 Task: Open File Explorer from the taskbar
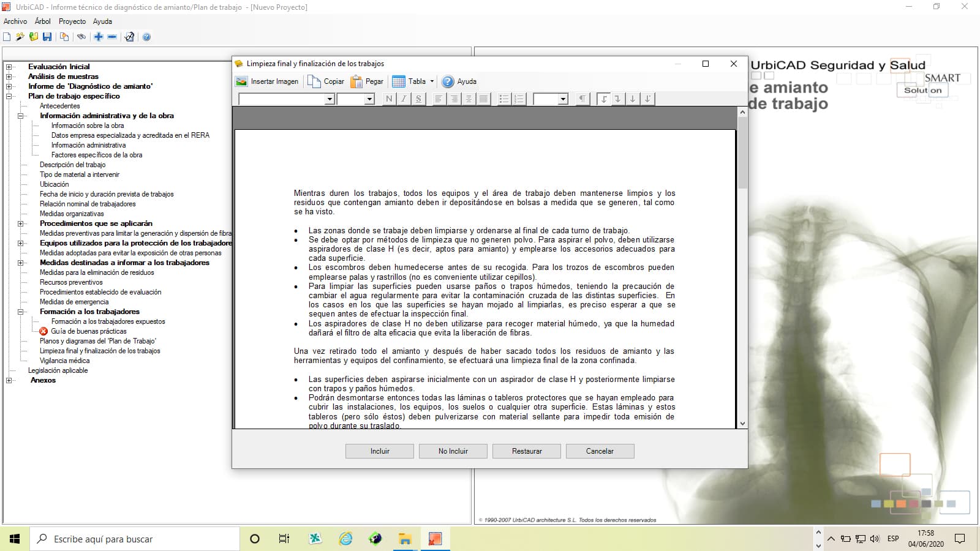click(405, 539)
